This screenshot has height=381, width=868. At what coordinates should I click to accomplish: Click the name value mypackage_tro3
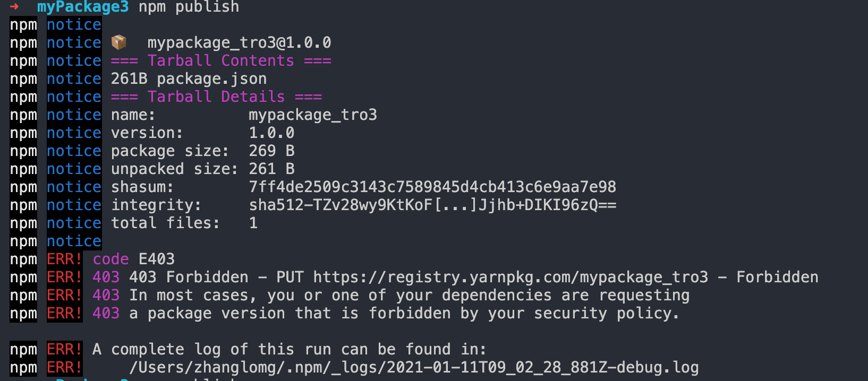pyautogui.click(x=313, y=115)
